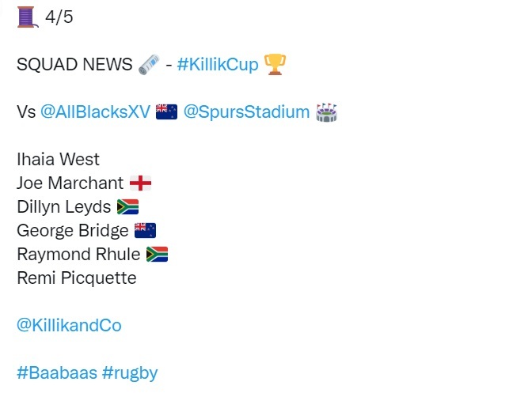The image size is (532, 393).
Task: Open the #Baabaas hashtag
Action: (56, 372)
